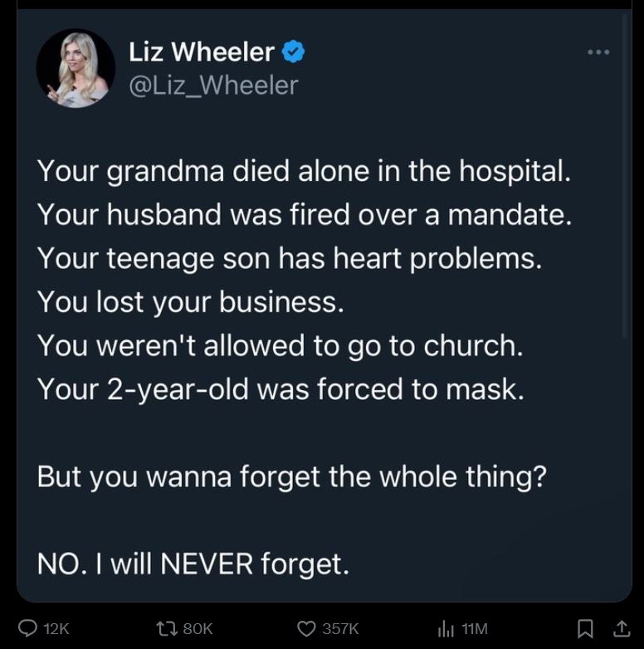The image size is (644, 649).
Task: Show the 12K replies count
Action: point(56,629)
